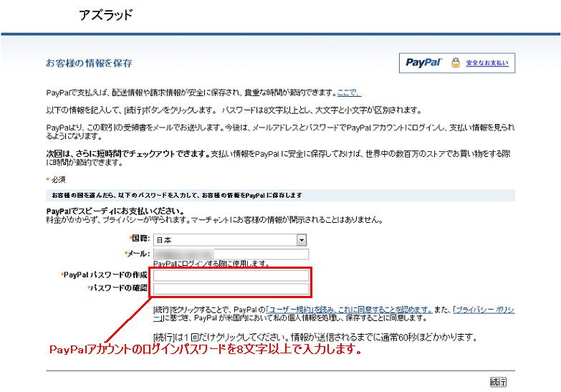
Task: Focus the PayPal パスワードの作成 field
Action: 231,276
